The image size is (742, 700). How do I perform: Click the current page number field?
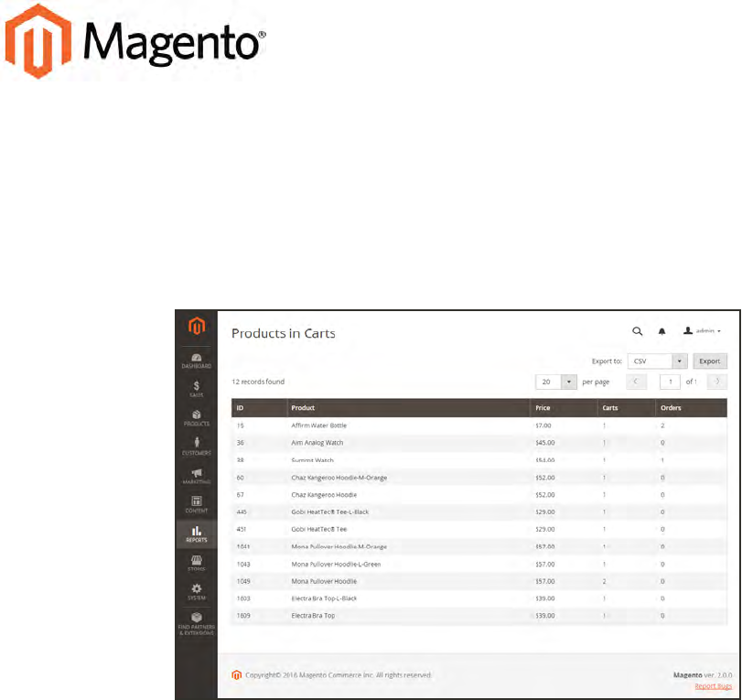pyautogui.click(x=670, y=382)
